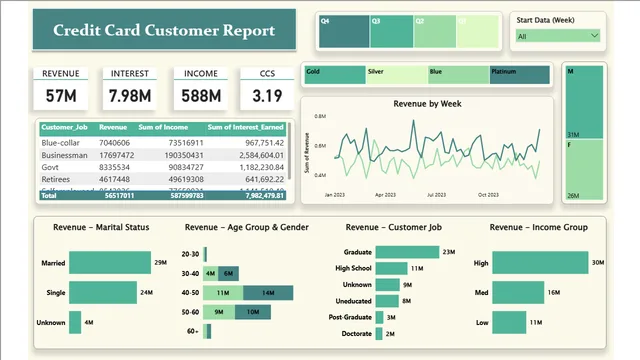Click the Total interest value 7,982,479.81
Screen dimensions: 640x360
pyautogui.click(x=264, y=196)
